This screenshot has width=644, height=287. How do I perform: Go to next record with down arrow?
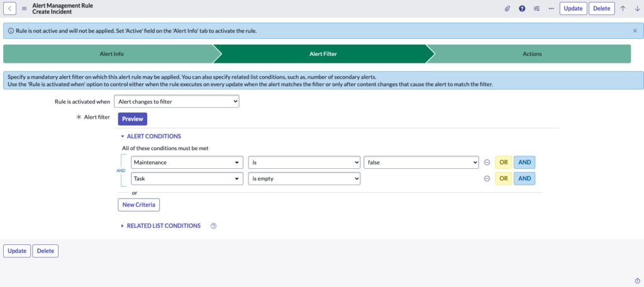(x=636, y=8)
